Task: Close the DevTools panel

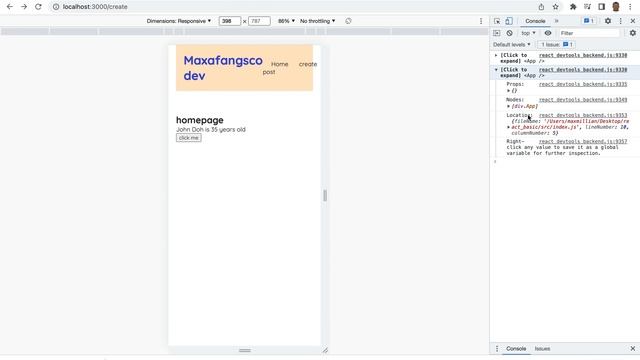Action: point(633,21)
